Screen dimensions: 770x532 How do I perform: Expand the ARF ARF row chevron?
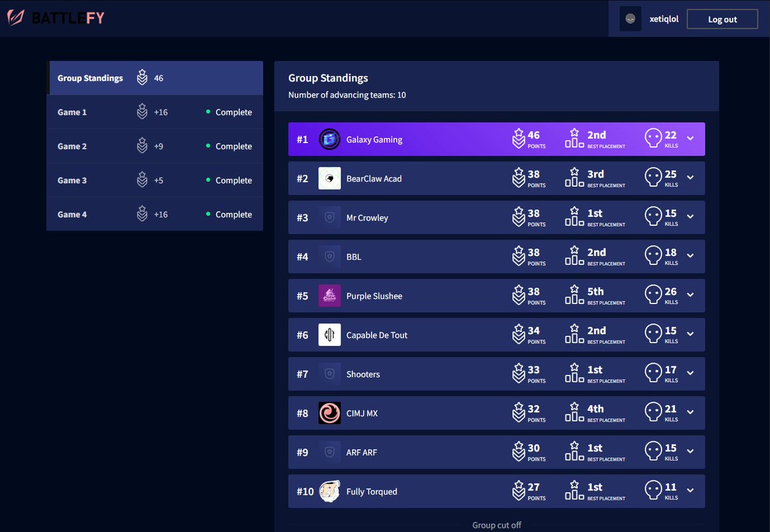point(690,452)
